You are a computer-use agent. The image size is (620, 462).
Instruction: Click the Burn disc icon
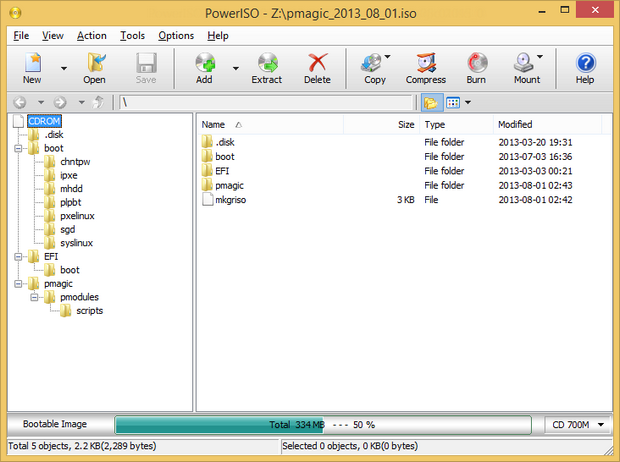(477, 63)
